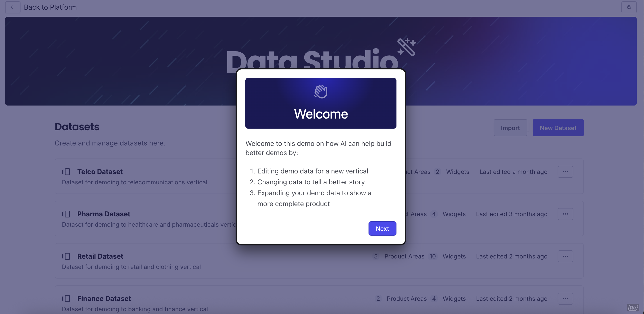644x314 pixels.
Task: Click the waving hand icon
Action: [x=321, y=92]
